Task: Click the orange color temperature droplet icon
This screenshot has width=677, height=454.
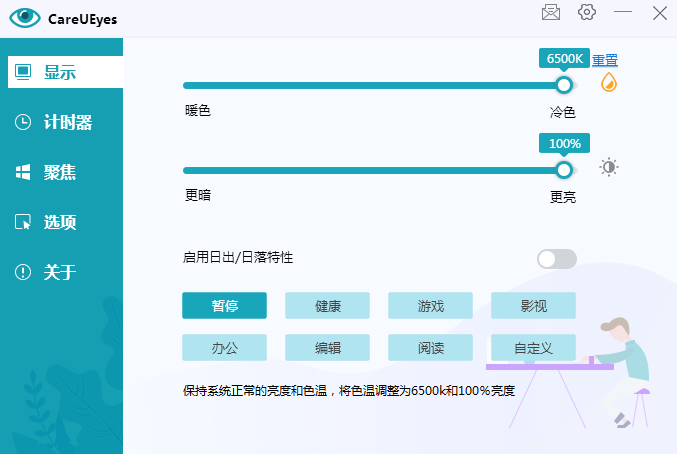Action: (609, 82)
